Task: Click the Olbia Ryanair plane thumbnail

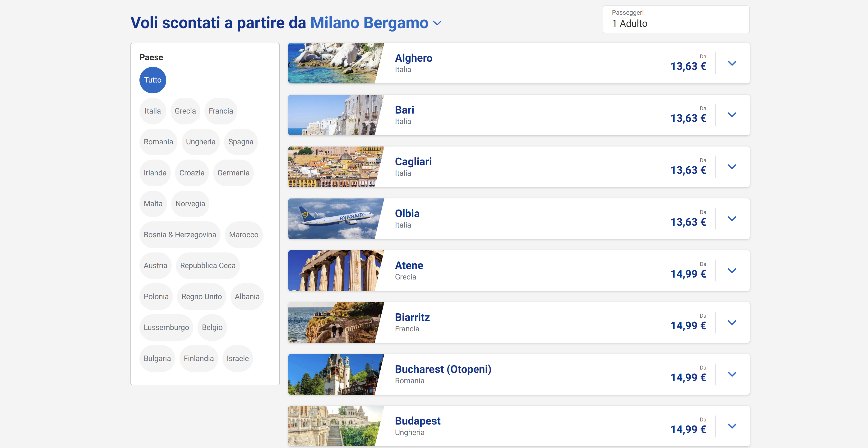Action: 335,219
